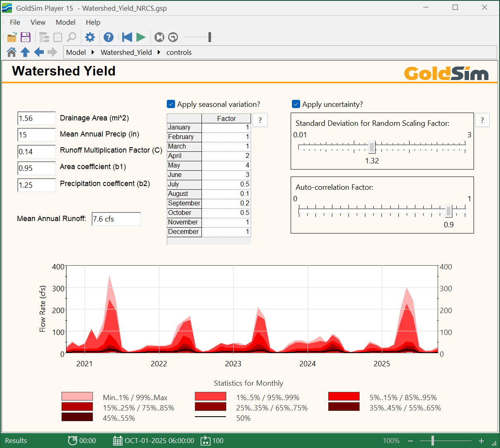This screenshot has height=448, width=500.
Task: Select the January factor cell
Action: 226,127
